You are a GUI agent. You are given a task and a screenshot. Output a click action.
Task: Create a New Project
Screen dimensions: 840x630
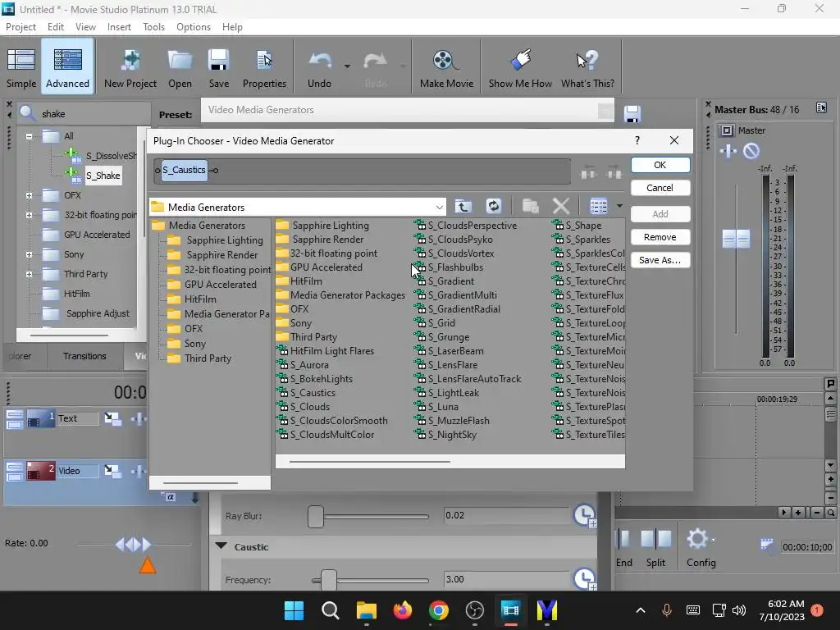130,67
